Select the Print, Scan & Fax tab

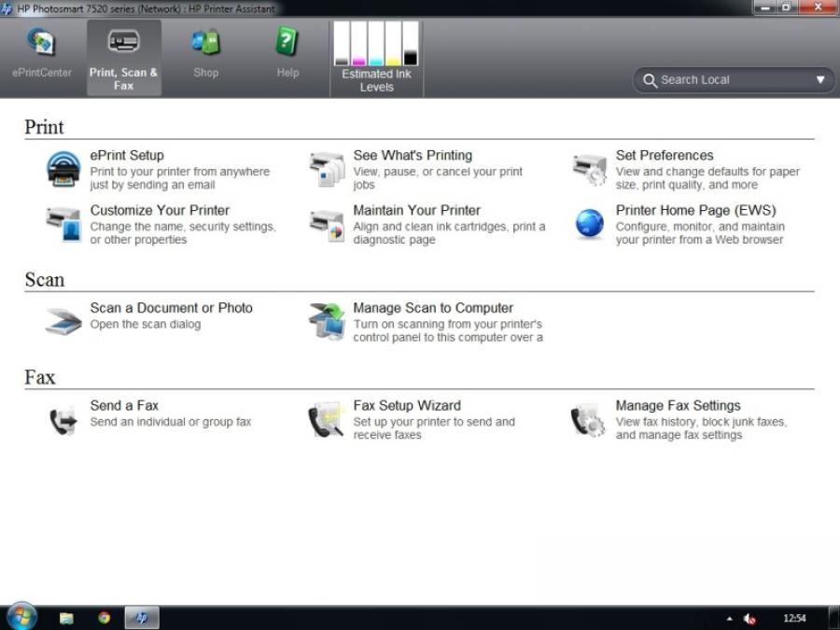[x=123, y=58]
